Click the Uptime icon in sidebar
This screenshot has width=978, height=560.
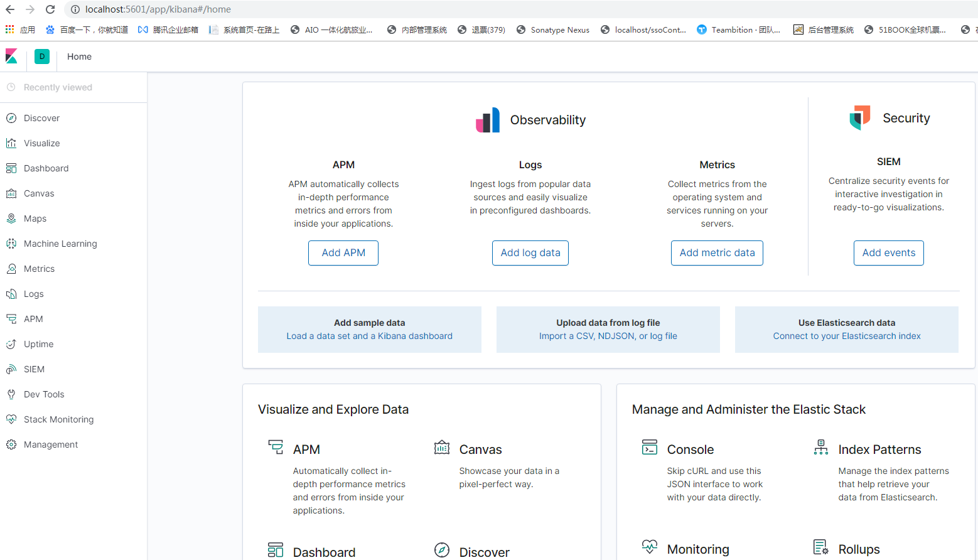click(11, 344)
